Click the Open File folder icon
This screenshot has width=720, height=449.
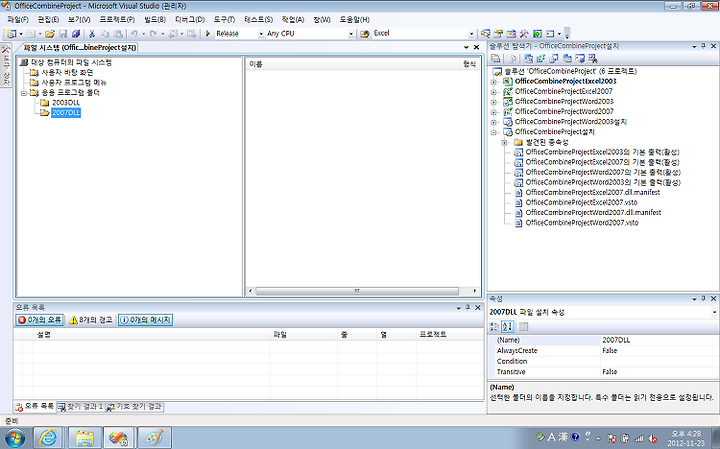point(50,34)
